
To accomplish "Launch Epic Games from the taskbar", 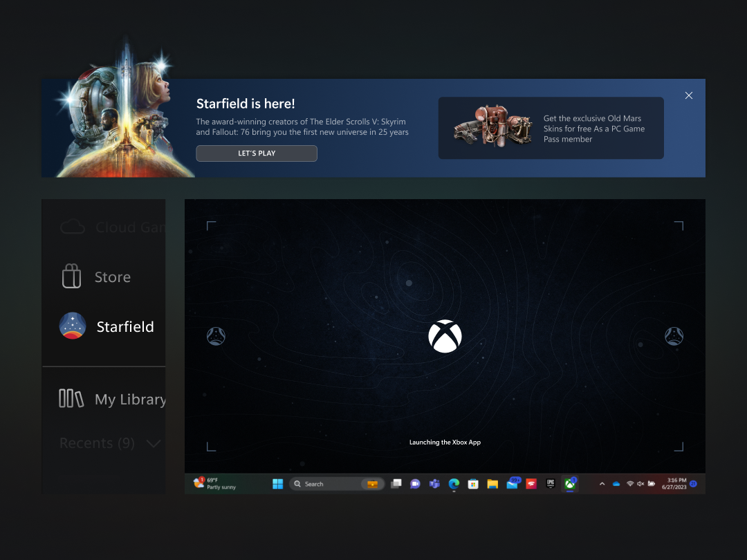I will pyautogui.click(x=551, y=484).
